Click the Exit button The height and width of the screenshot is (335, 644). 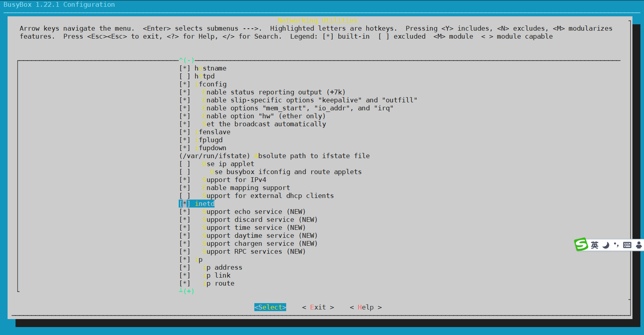[318, 307]
